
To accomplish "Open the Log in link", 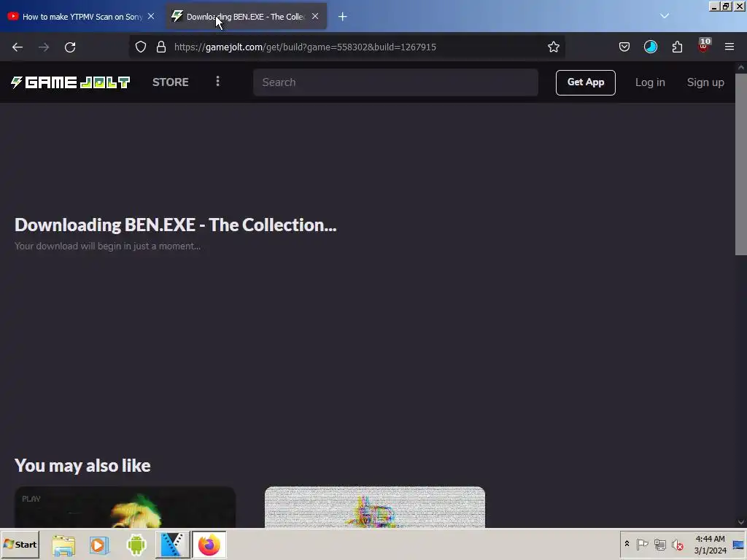I will (x=650, y=82).
